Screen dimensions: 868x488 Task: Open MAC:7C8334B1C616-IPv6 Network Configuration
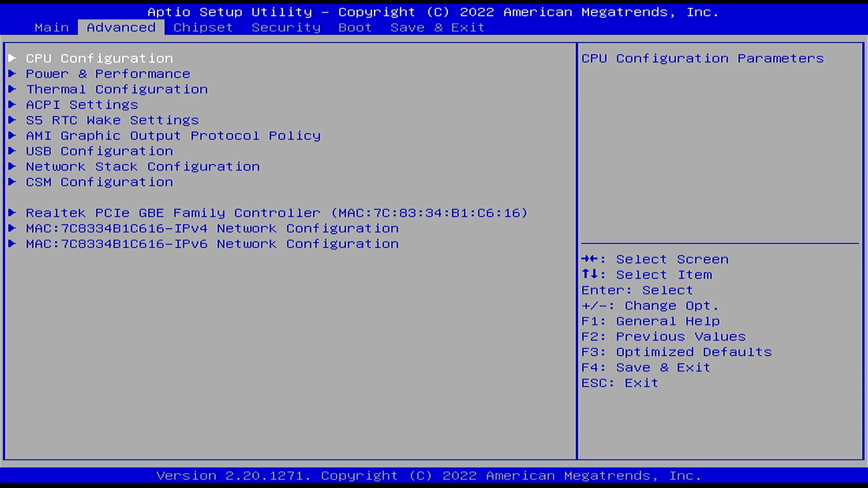[x=212, y=244]
